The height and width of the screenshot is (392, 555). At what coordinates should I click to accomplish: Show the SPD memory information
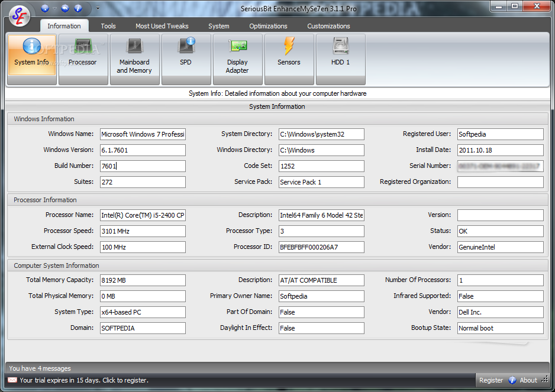[186, 60]
